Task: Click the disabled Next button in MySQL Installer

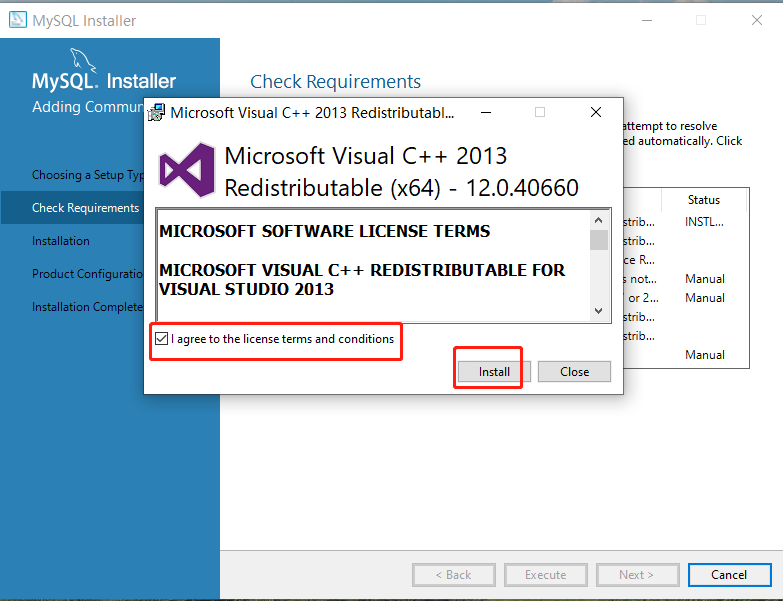Action: [637, 575]
